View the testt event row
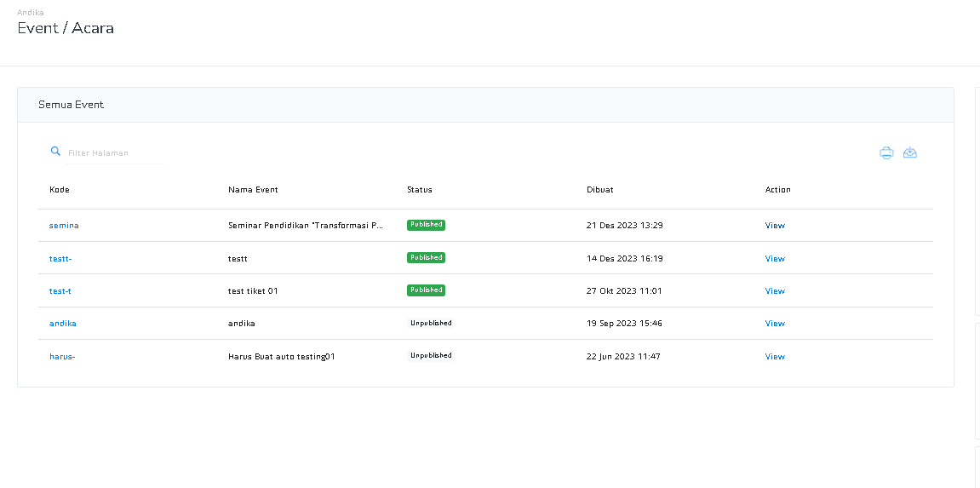 (774, 259)
